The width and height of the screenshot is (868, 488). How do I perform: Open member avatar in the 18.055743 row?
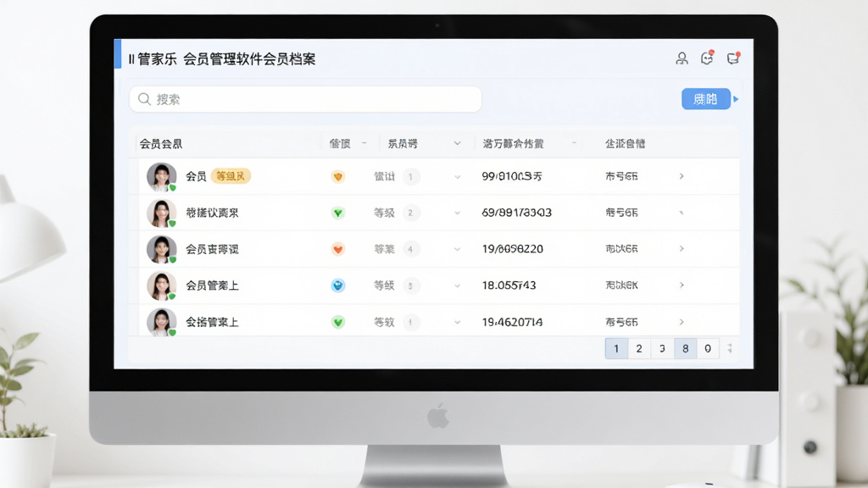click(x=162, y=286)
